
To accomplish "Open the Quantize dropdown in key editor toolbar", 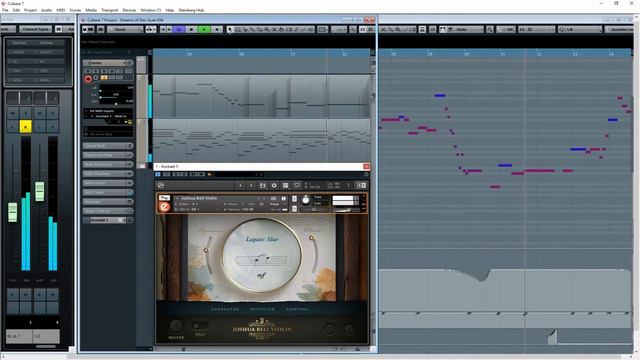I will tap(580, 29).
